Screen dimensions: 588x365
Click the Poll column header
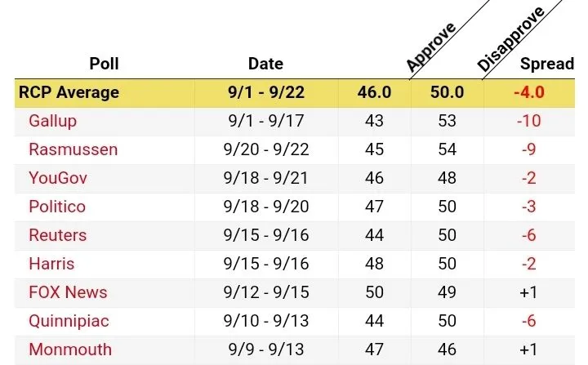[105, 64]
